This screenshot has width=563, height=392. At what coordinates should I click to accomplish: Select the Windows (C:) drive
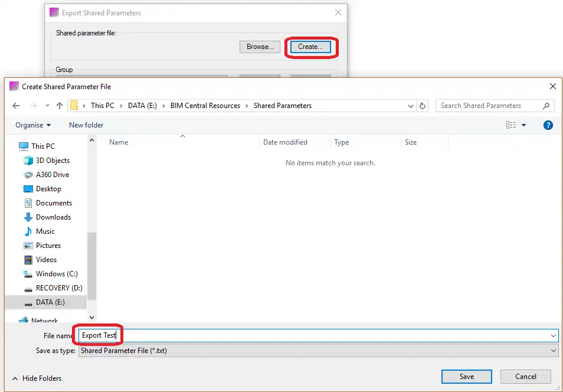click(x=56, y=273)
